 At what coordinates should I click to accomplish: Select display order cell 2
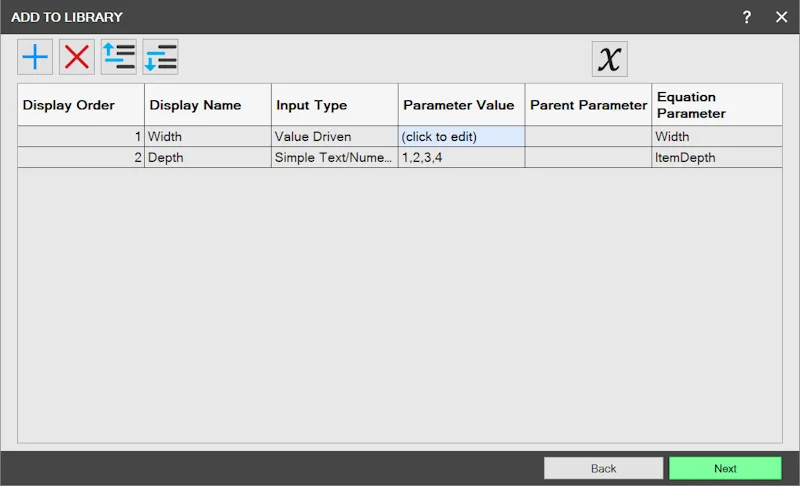pos(81,158)
